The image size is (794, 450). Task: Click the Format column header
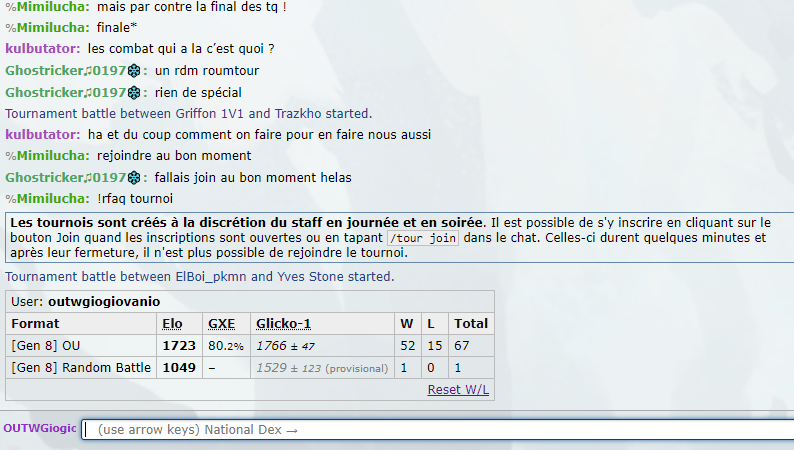(x=35, y=323)
